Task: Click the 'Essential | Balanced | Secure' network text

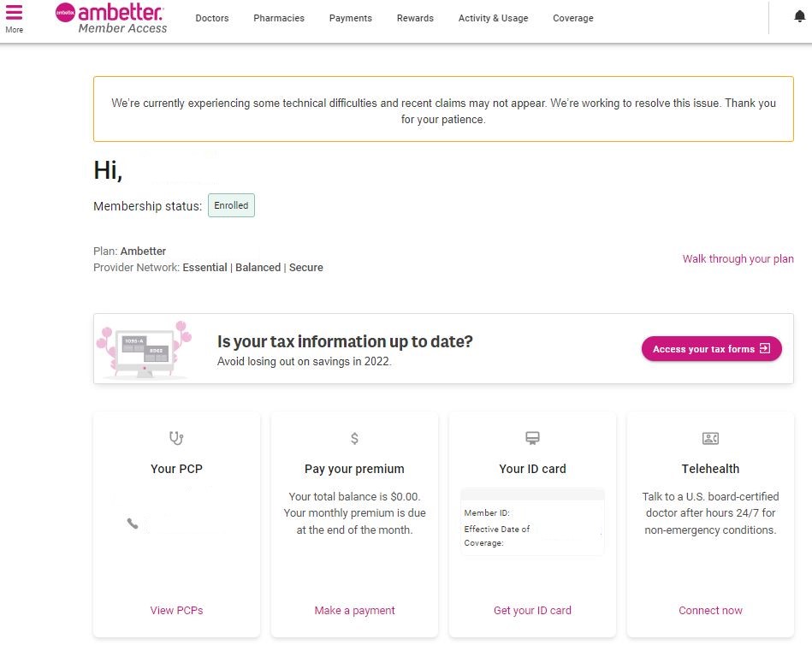Action: click(252, 267)
